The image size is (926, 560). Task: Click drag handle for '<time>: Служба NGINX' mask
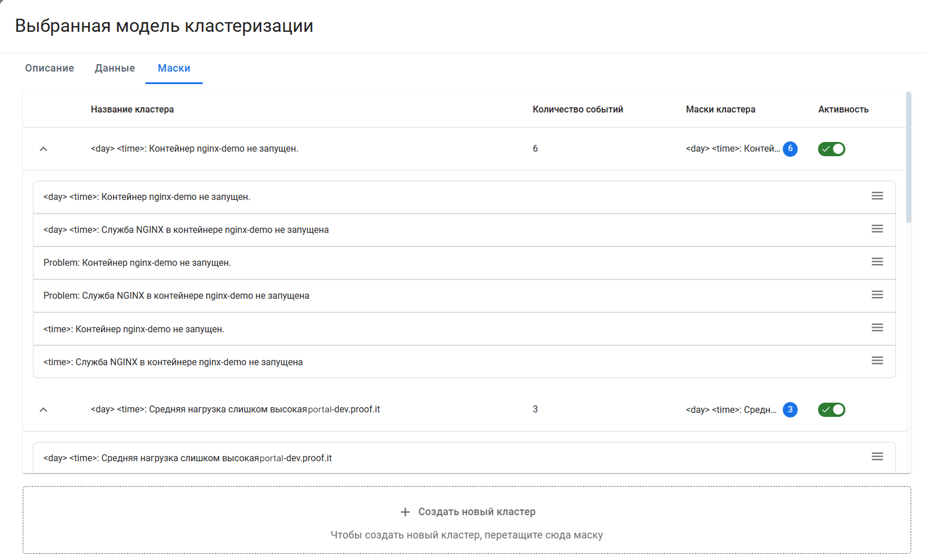(877, 361)
